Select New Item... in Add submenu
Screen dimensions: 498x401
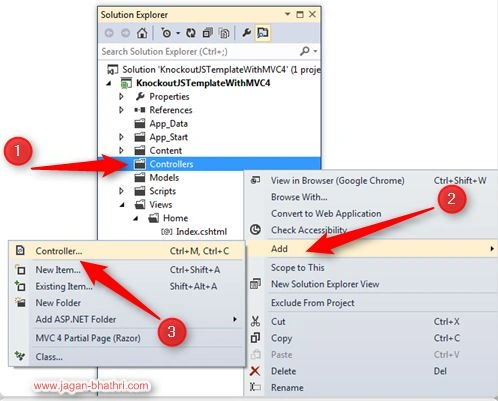click(x=126, y=270)
